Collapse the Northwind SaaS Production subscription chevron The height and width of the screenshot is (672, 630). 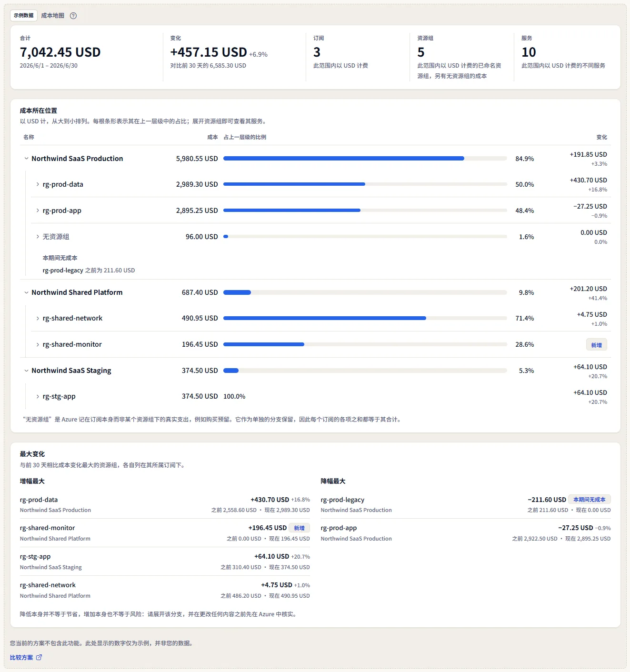(26, 159)
